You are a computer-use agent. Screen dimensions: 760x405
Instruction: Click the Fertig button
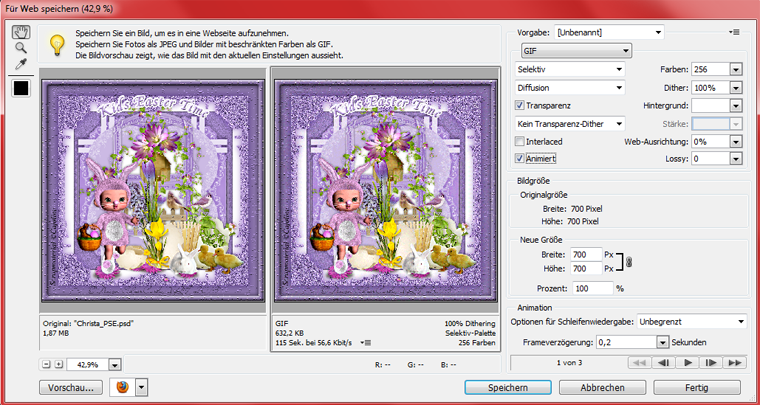697,388
